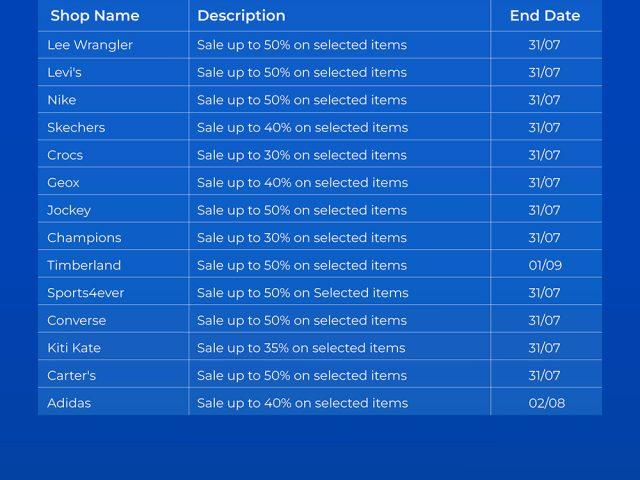Select the Champions shop name cell
Viewport: 640px width, 480px height.
coord(84,237)
